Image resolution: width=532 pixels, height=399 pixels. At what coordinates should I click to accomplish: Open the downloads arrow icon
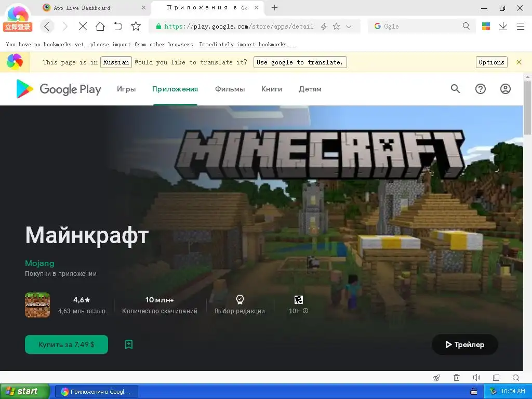[x=503, y=26]
